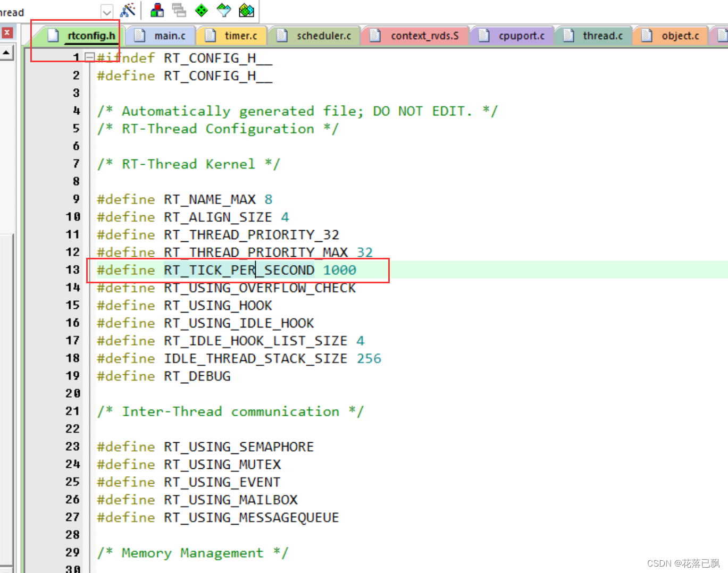Click the value 256 on line 18
The width and height of the screenshot is (728, 573).
(x=369, y=358)
